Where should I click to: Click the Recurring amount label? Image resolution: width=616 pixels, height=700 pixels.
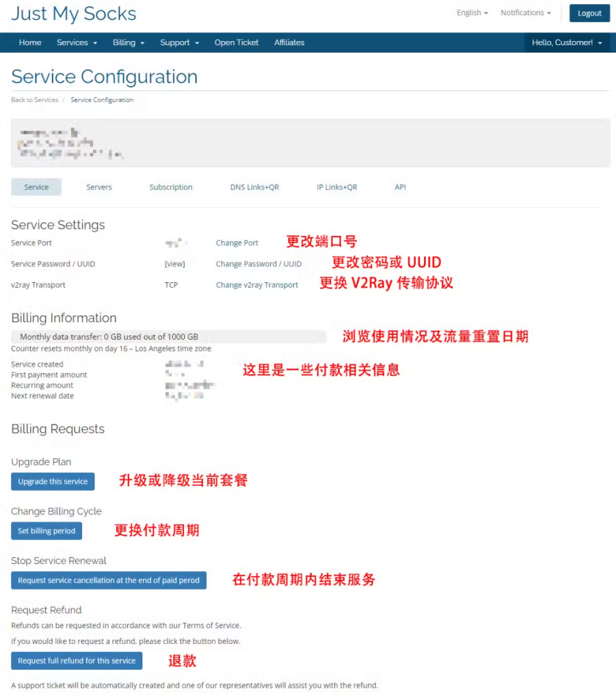[42, 386]
